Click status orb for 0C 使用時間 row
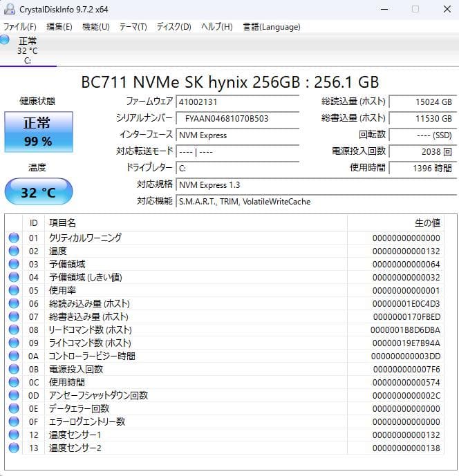The image size is (459, 476). [14, 382]
